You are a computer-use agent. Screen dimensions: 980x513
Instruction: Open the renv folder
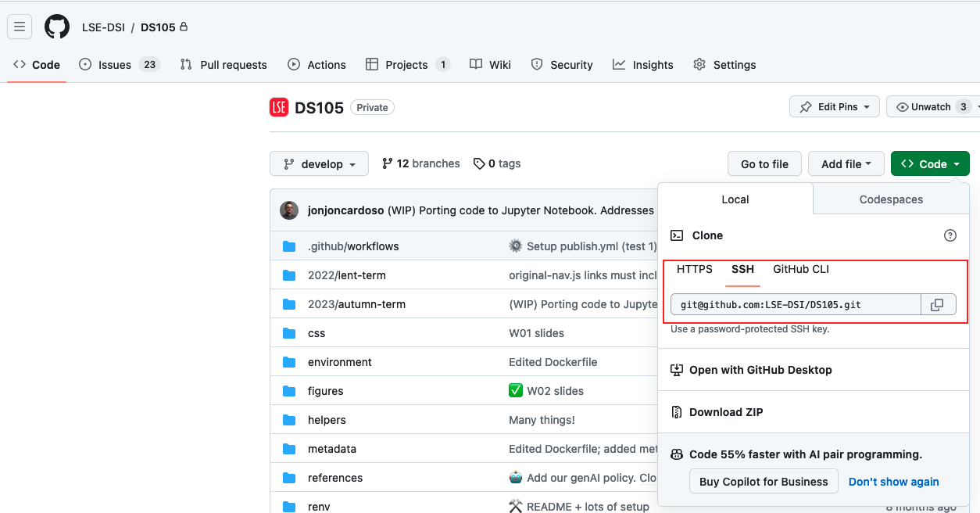(319, 507)
